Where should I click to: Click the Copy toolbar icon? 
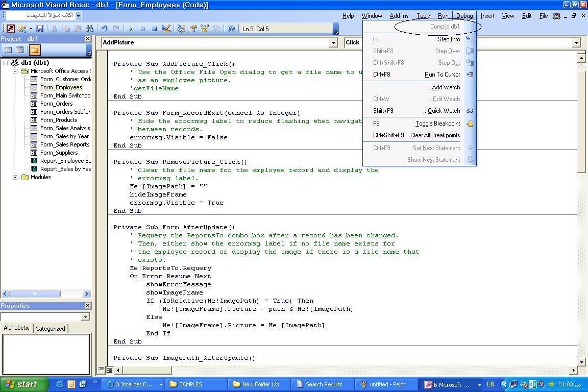pos(66,29)
